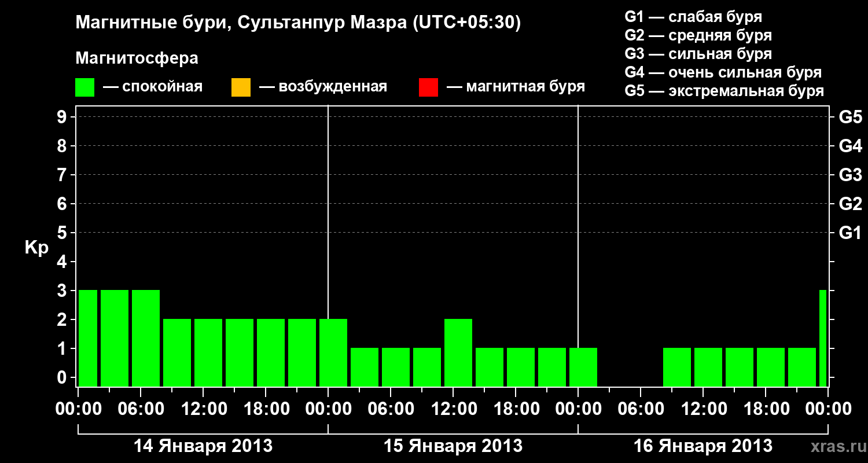Click the Kp axis value 8
This screenshot has height=463, width=868.
click(63, 146)
